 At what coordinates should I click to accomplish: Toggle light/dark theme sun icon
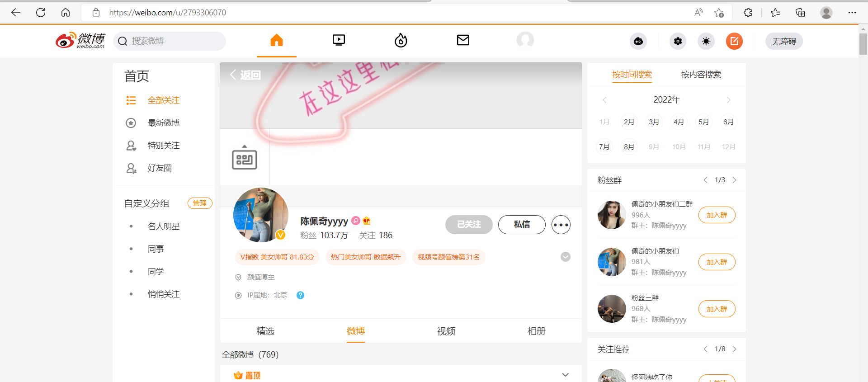(706, 42)
